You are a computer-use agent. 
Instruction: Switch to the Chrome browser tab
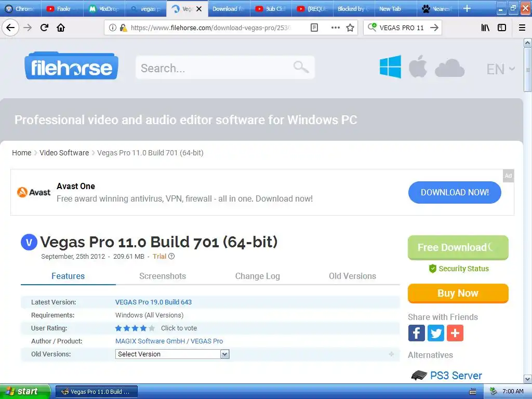click(20, 9)
